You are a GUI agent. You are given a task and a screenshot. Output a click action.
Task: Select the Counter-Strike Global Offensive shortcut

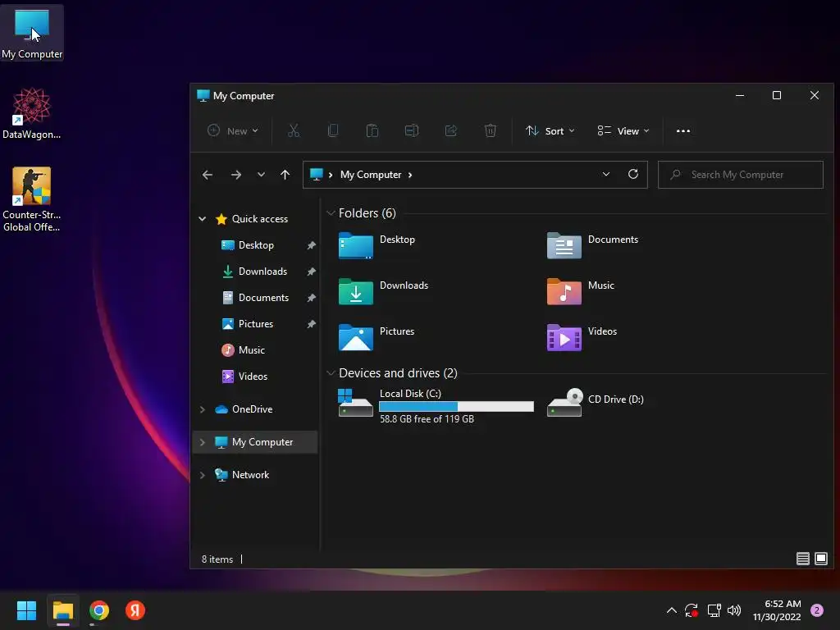[x=32, y=199]
